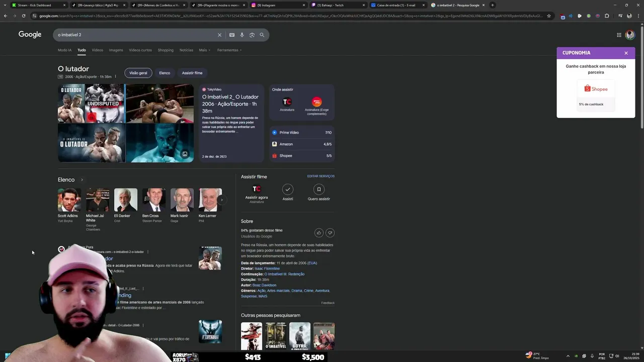Viewport: 644px width, 362px height.
Task: Click the Feedback link
Action: tap(328, 303)
